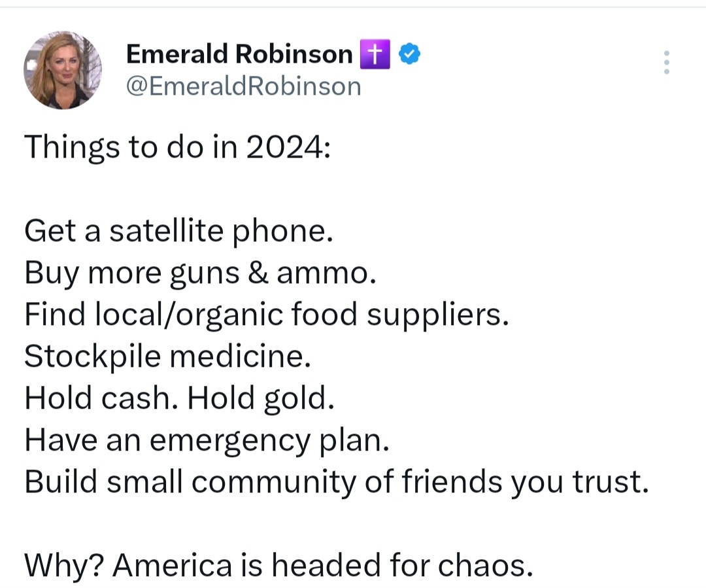Click the purple cross emoji beside the name
The height and width of the screenshot is (588, 706).
376,54
